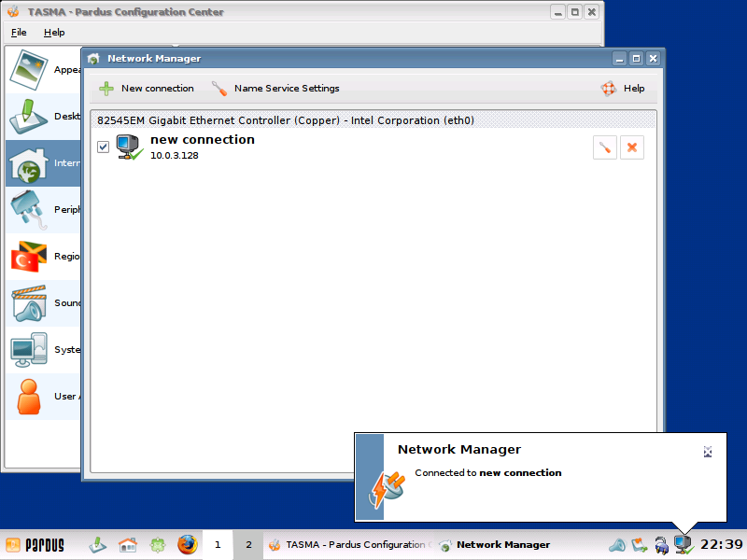This screenshot has height=560, width=747.
Task: Open the Peripherals category in TASMA sidebar
Action: [43, 209]
